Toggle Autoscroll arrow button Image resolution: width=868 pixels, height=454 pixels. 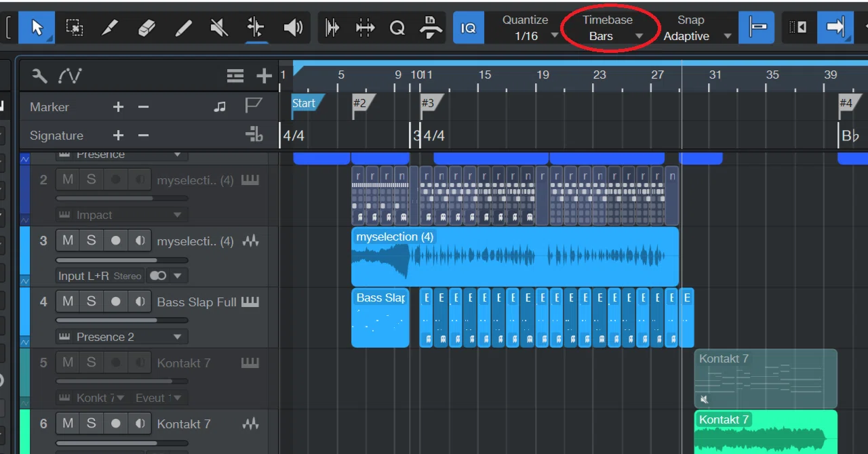click(x=835, y=28)
